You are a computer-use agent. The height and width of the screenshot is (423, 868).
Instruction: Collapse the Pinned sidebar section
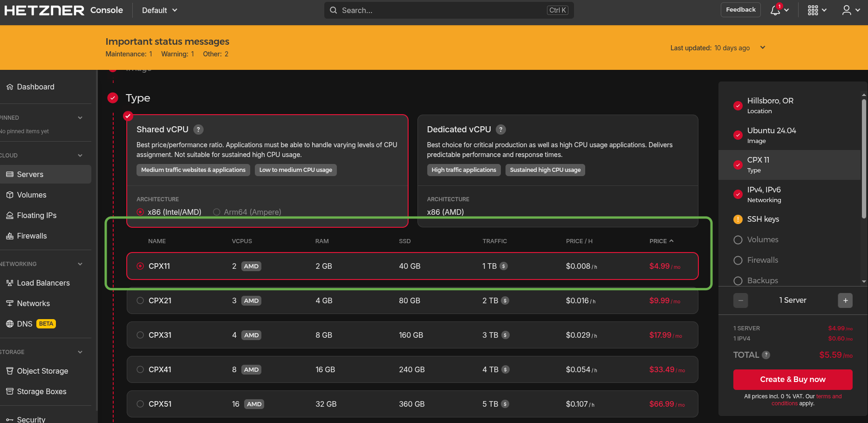pyautogui.click(x=80, y=118)
